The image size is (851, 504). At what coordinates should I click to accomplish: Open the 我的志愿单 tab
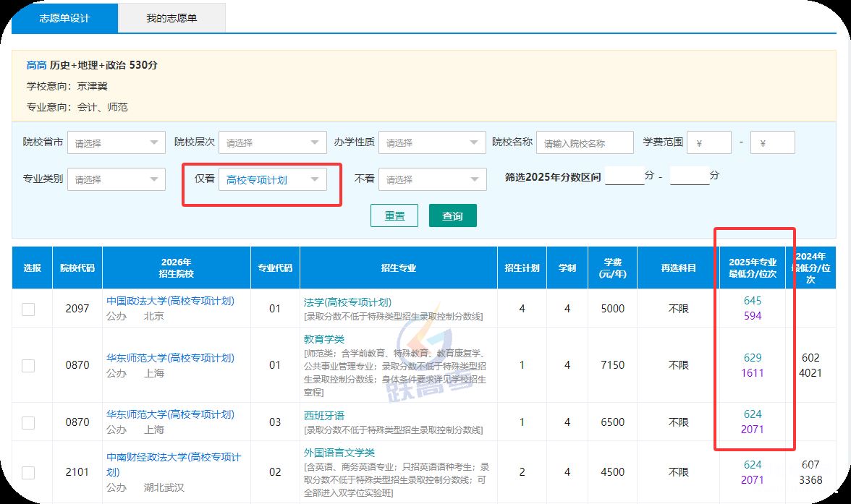[x=172, y=18]
